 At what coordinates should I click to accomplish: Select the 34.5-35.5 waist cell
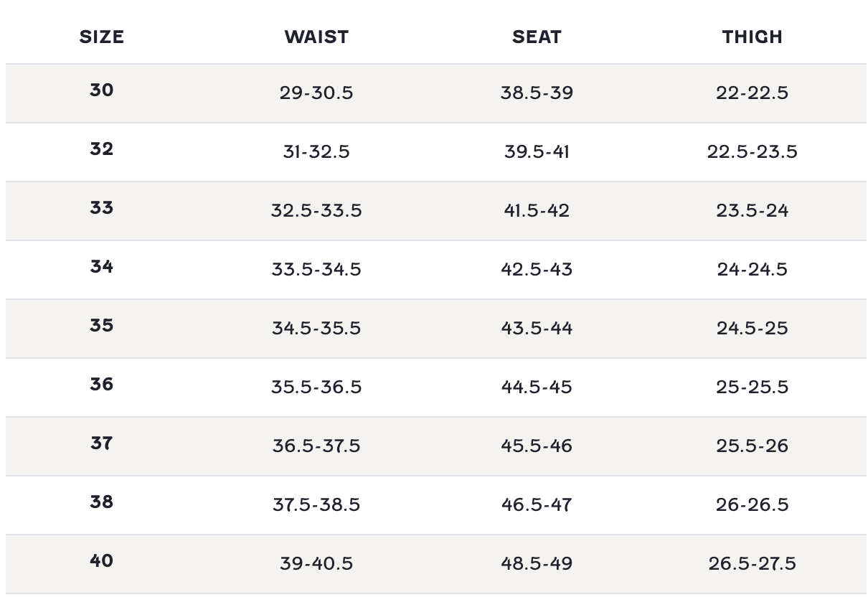[x=316, y=329]
